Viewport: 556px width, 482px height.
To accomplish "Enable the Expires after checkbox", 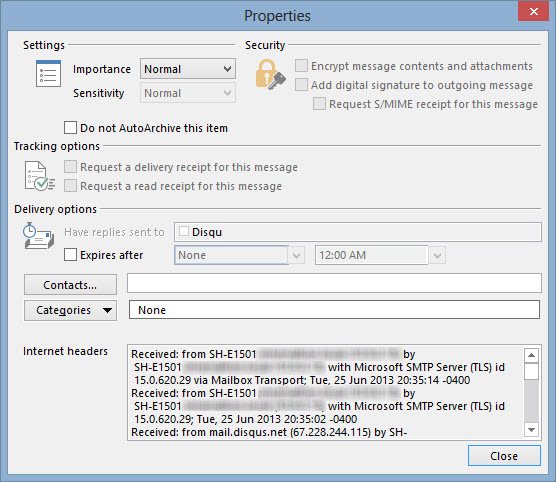I will 70,254.
